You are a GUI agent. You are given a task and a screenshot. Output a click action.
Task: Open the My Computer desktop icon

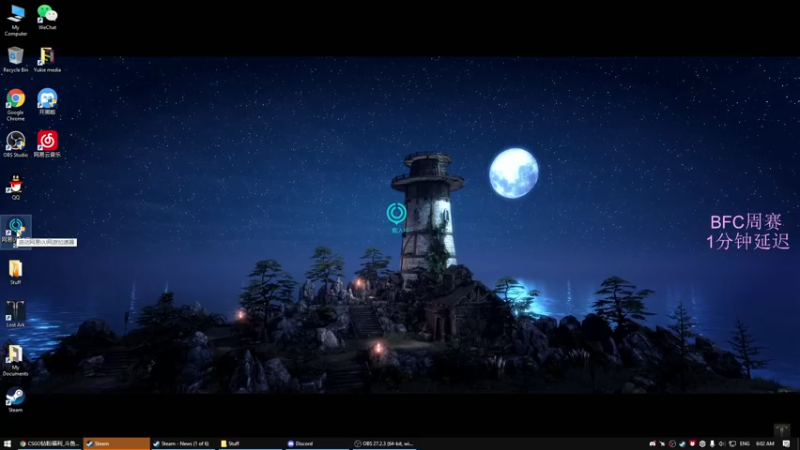[15, 20]
